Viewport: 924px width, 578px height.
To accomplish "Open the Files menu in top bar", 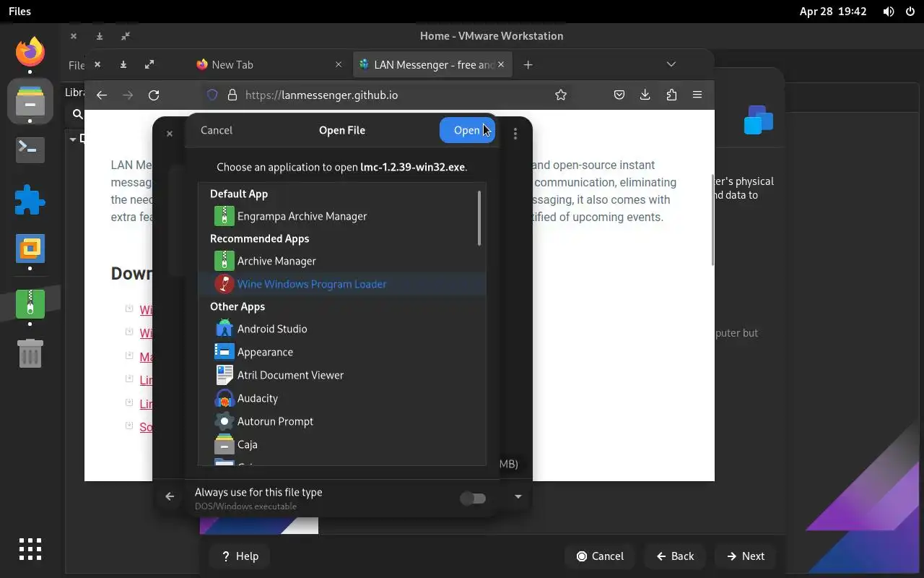I will pos(19,12).
